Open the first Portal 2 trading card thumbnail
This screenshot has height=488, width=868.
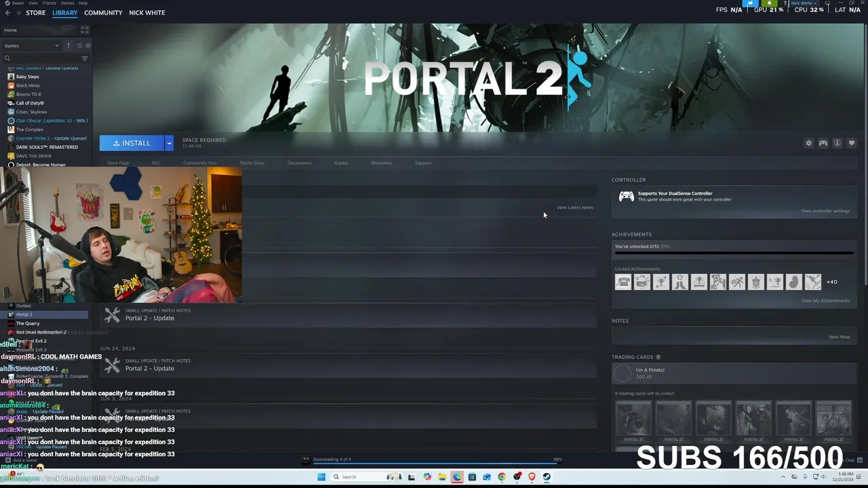[633, 420]
